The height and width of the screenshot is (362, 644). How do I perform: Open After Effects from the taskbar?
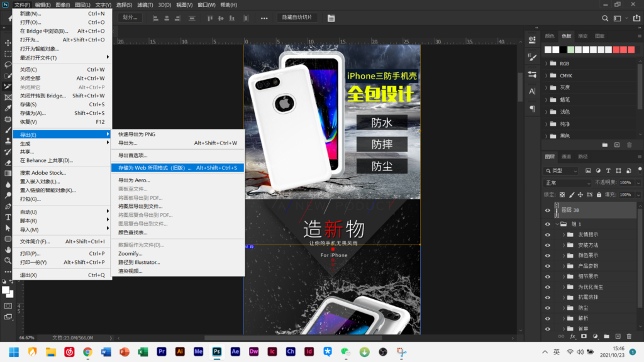pyautogui.click(x=235, y=352)
